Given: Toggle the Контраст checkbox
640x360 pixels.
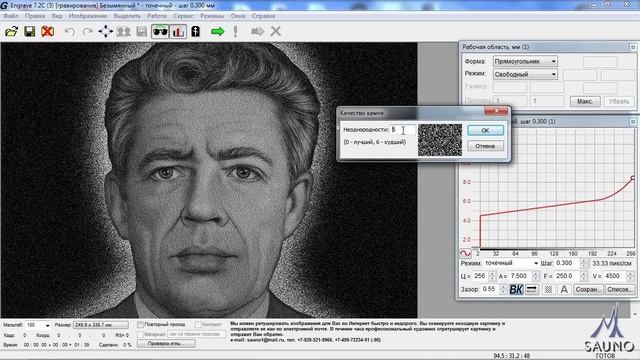Looking at the screenshot, I should 198,324.
